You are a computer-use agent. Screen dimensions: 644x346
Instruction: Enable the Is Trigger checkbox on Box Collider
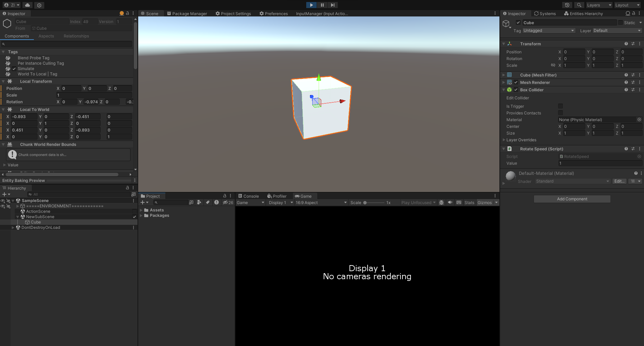(x=560, y=106)
